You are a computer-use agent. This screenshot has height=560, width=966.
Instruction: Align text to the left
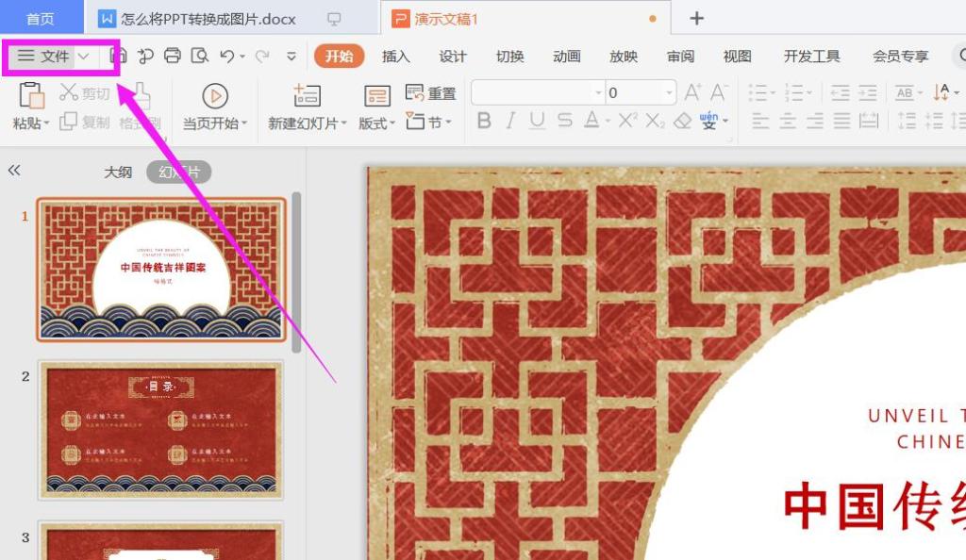(761, 121)
